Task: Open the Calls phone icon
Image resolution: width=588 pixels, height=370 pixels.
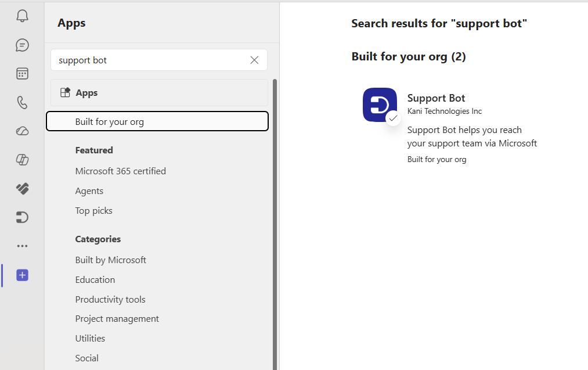Action: pos(22,102)
